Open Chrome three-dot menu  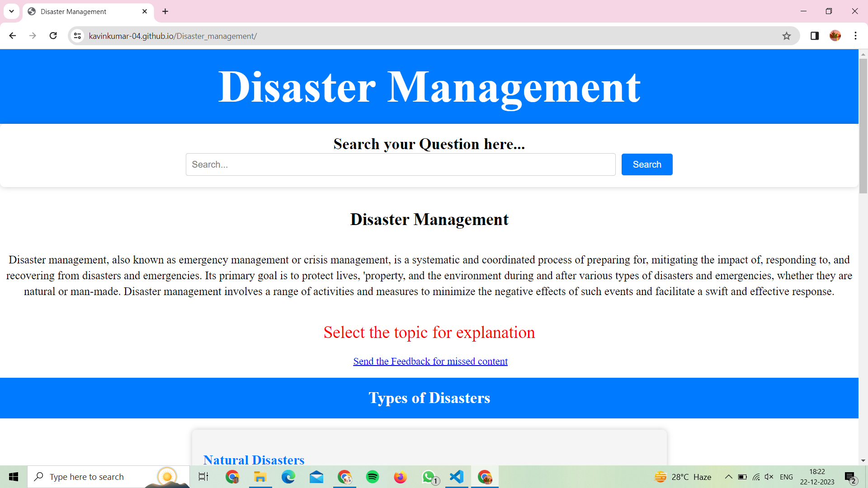(x=855, y=36)
